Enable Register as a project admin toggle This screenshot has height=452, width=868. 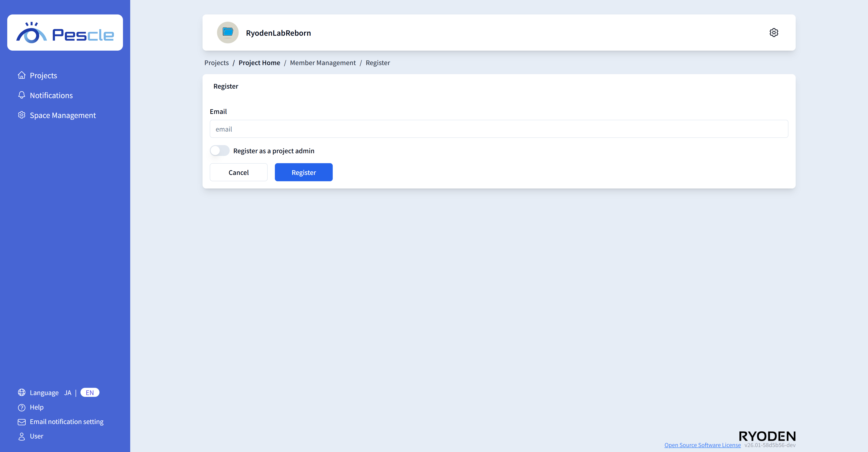click(x=219, y=151)
